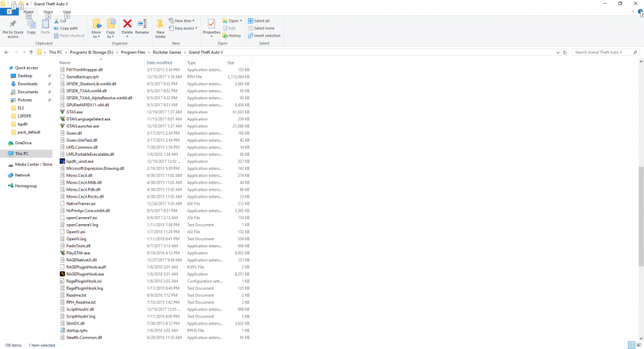Viewport: 644px width, 349px height.
Task: Click the file list vertical scrollbar thumb
Action: pyautogui.click(x=641, y=216)
